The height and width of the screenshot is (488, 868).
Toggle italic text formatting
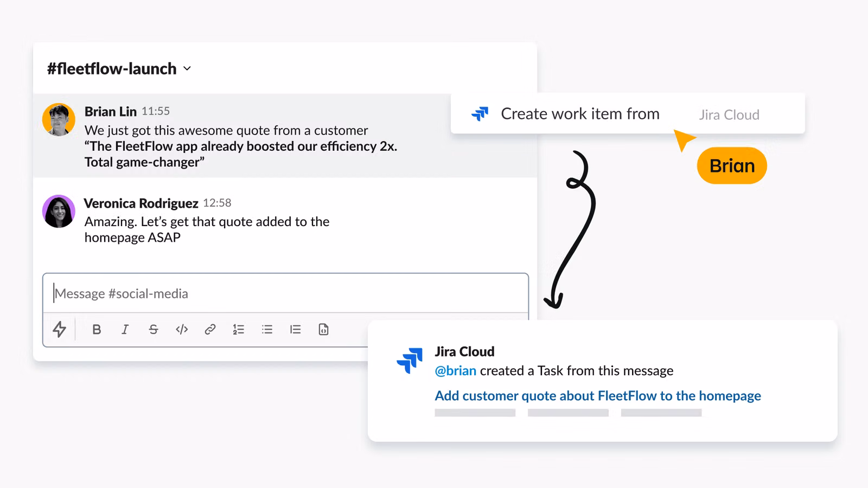(x=125, y=329)
